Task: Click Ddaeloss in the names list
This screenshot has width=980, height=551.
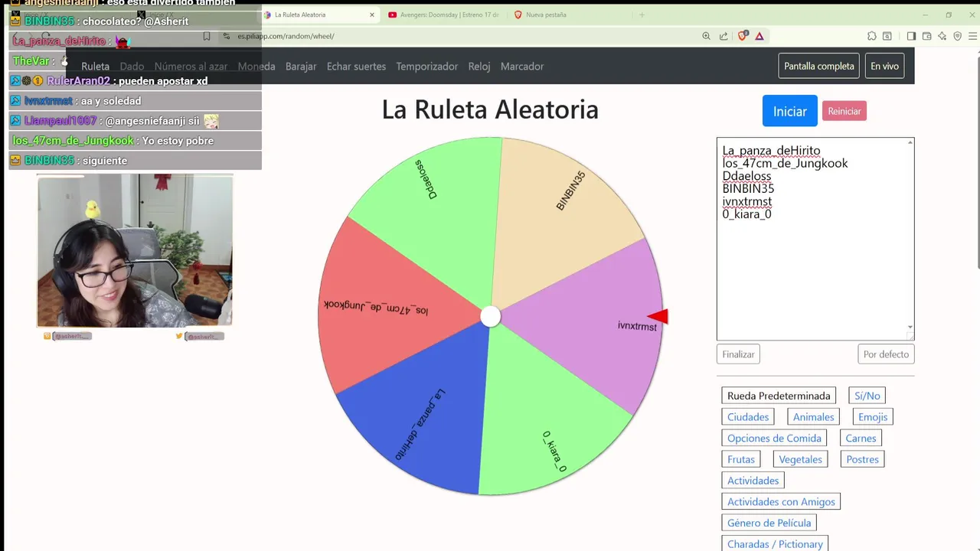Action: (x=746, y=176)
